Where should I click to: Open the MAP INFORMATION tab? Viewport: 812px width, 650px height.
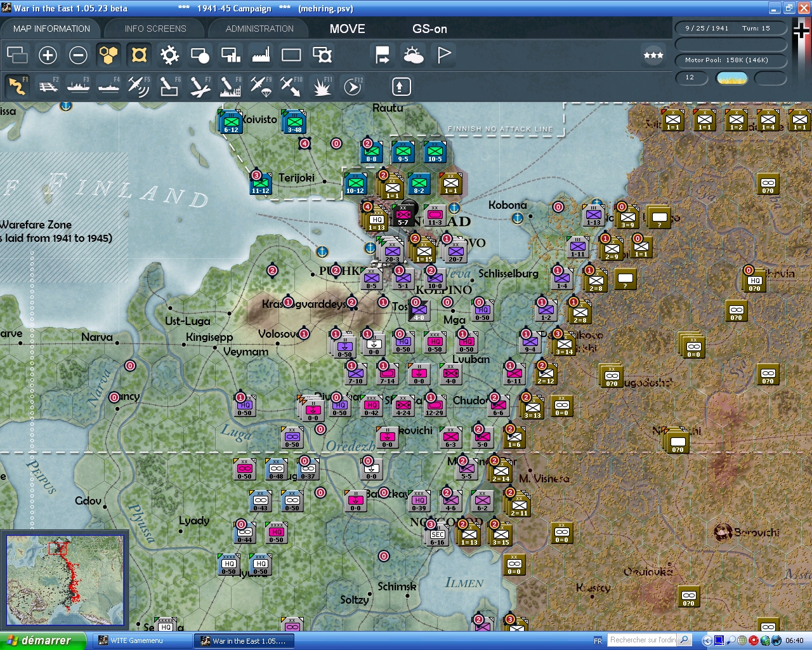pos(51,29)
